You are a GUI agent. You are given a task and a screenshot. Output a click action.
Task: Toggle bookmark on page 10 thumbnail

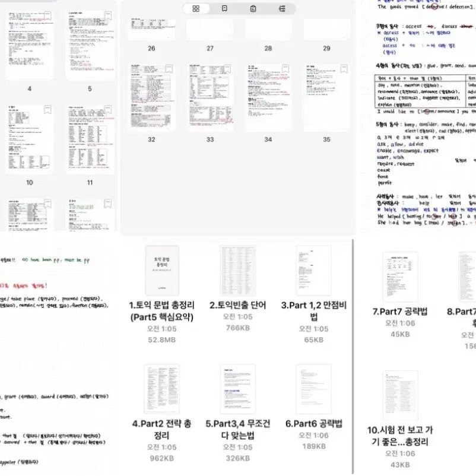click(47, 109)
